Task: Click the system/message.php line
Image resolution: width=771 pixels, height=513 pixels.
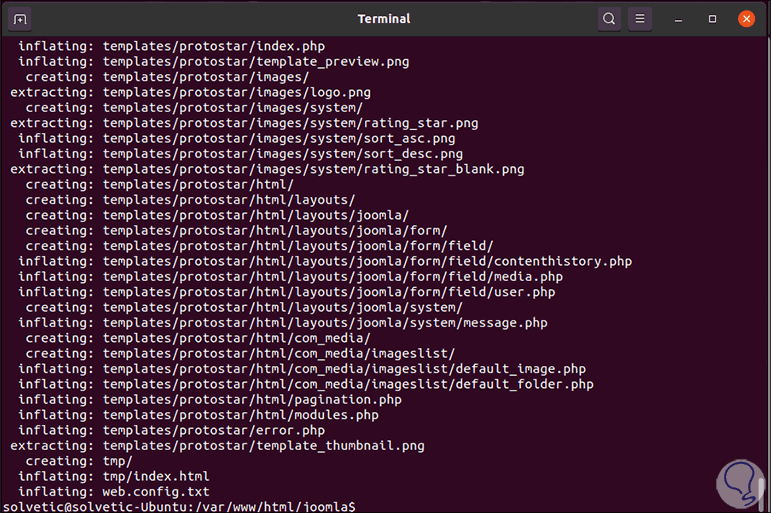Action: point(325,323)
